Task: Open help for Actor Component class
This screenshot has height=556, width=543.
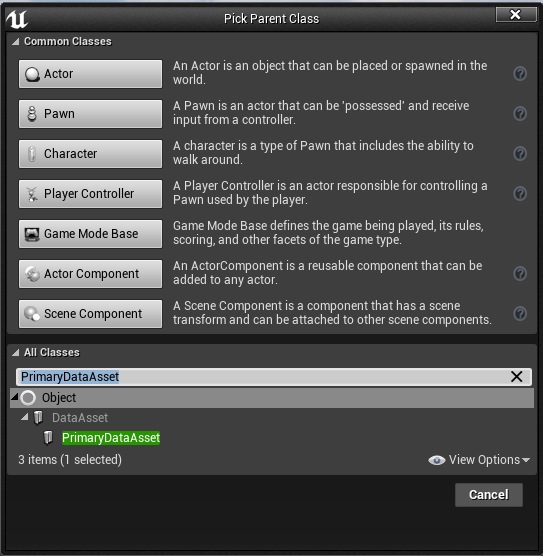Action: click(520, 274)
